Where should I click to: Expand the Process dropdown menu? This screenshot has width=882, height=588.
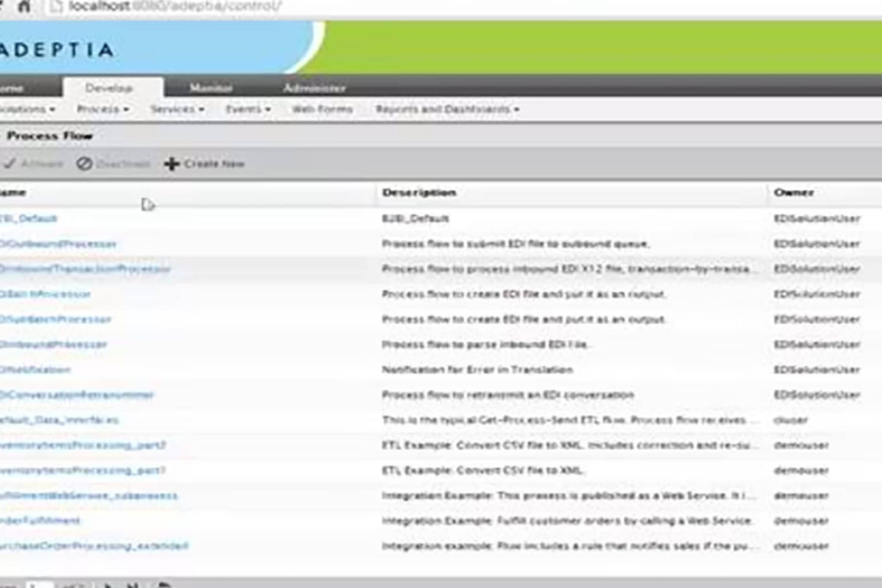pos(102,109)
